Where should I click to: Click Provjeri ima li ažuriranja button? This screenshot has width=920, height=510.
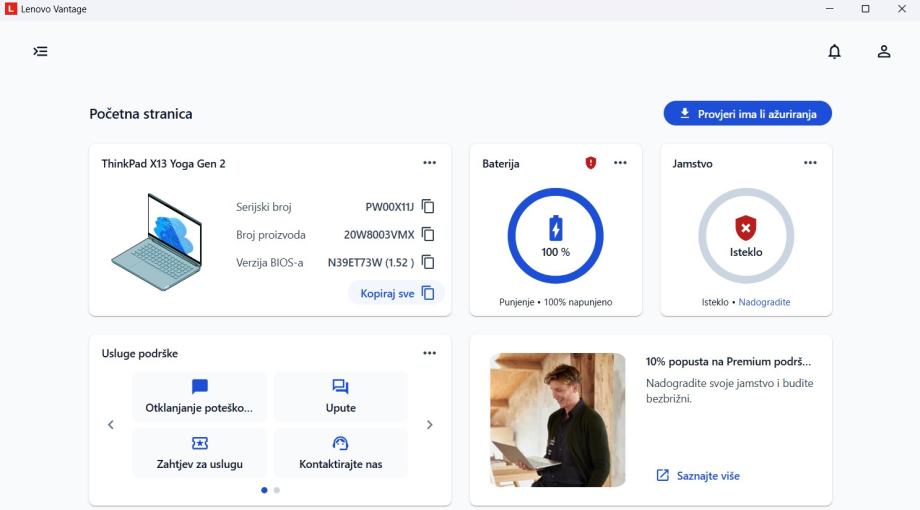[747, 114]
